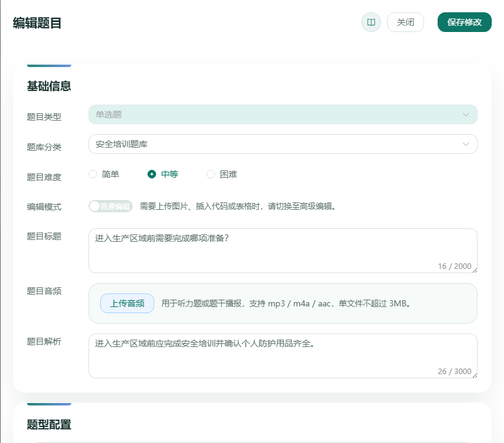Click the audio format hint mentioning mp3
504x443 pixels.
tap(286, 303)
